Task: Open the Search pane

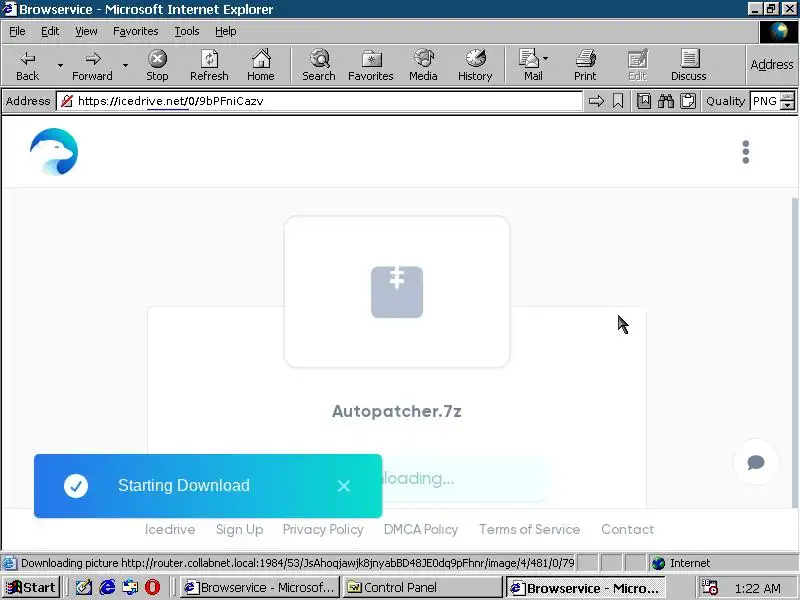Action: (x=319, y=65)
